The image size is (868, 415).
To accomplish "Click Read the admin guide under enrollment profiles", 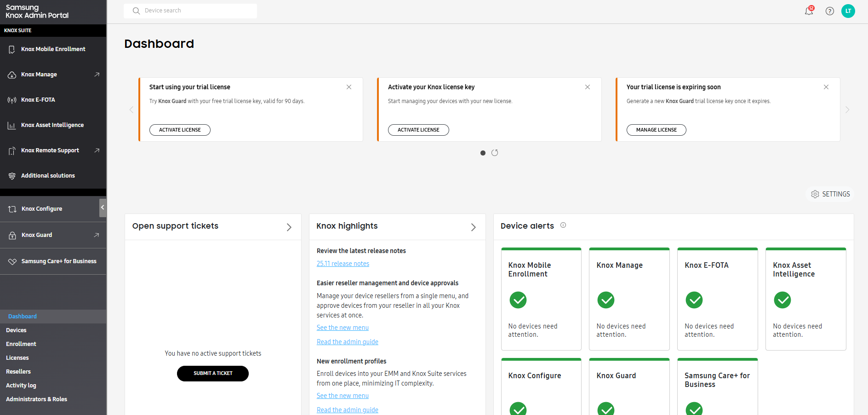I will tap(348, 410).
